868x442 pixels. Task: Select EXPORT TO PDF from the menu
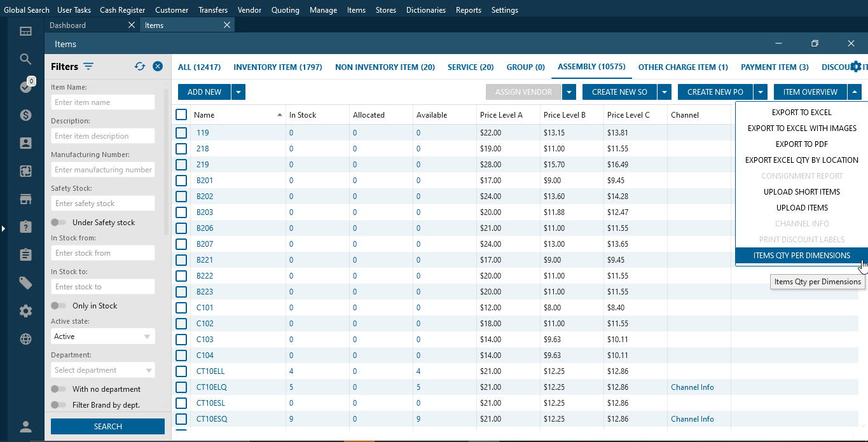[801, 144]
